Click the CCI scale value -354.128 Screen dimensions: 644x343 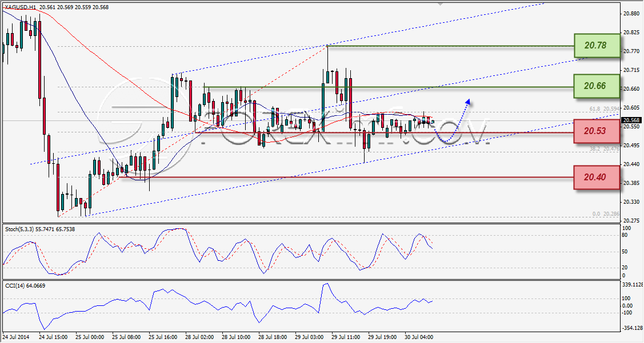pos(633,328)
